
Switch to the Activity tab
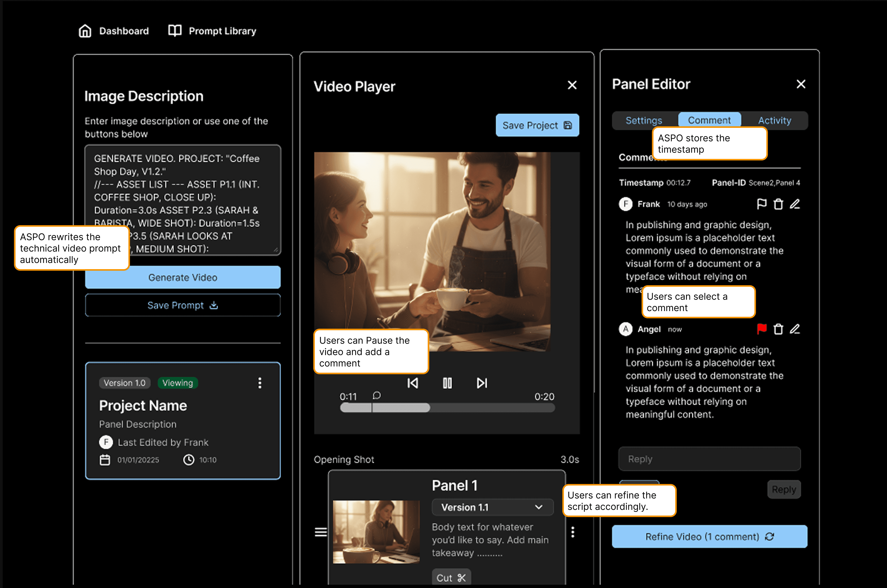(x=774, y=120)
